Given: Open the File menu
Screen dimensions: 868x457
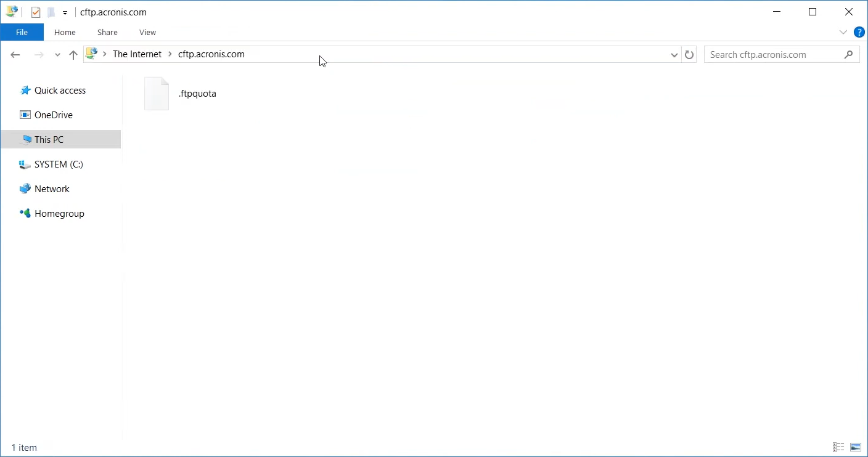Looking at the screenshot, I should point(22,32).
